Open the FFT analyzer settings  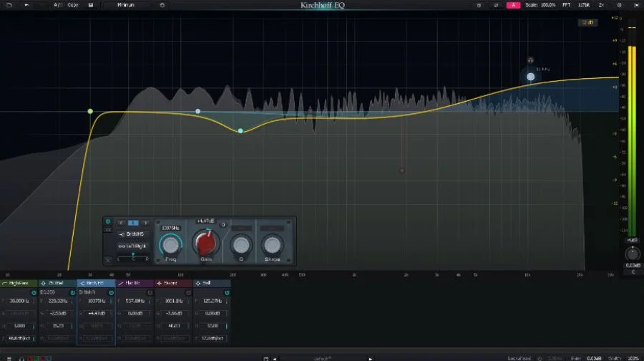click(567, 5)
